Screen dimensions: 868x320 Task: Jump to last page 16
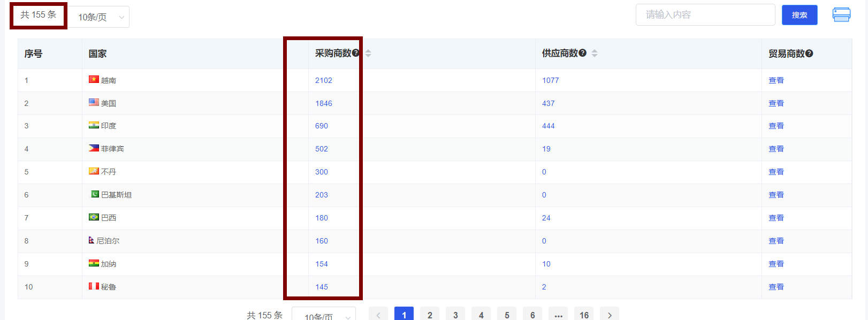pyautogui.click(x=584, y=315)
